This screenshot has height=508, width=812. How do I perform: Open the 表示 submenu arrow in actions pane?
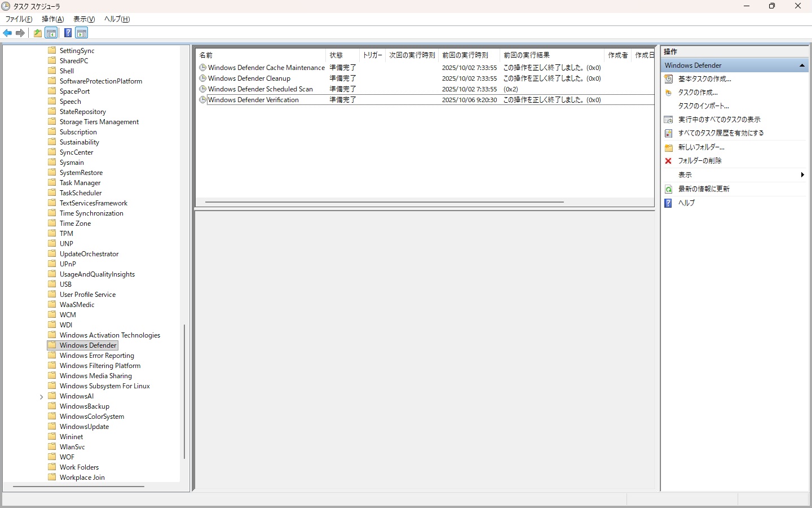802,175
